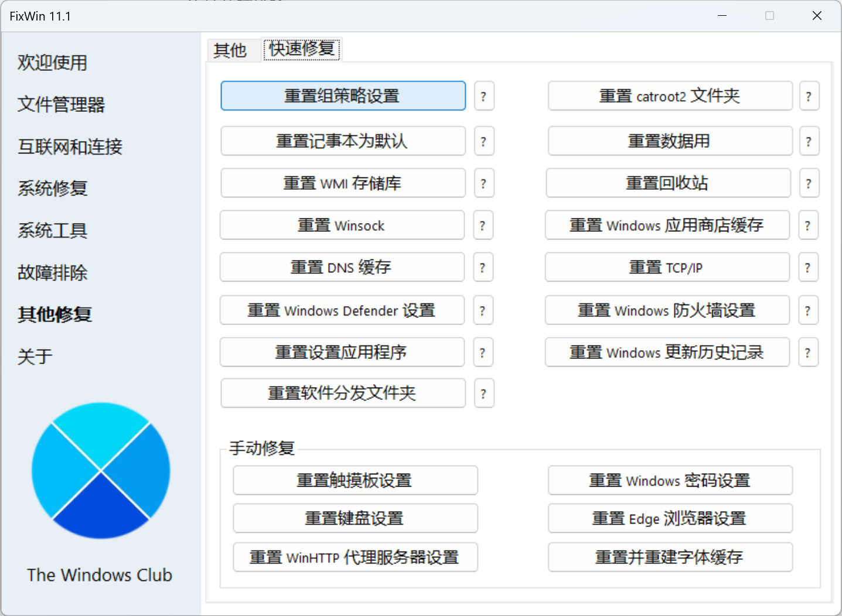
Task: Reset Windows Defender 设置
Action: (x=342, y=310)
